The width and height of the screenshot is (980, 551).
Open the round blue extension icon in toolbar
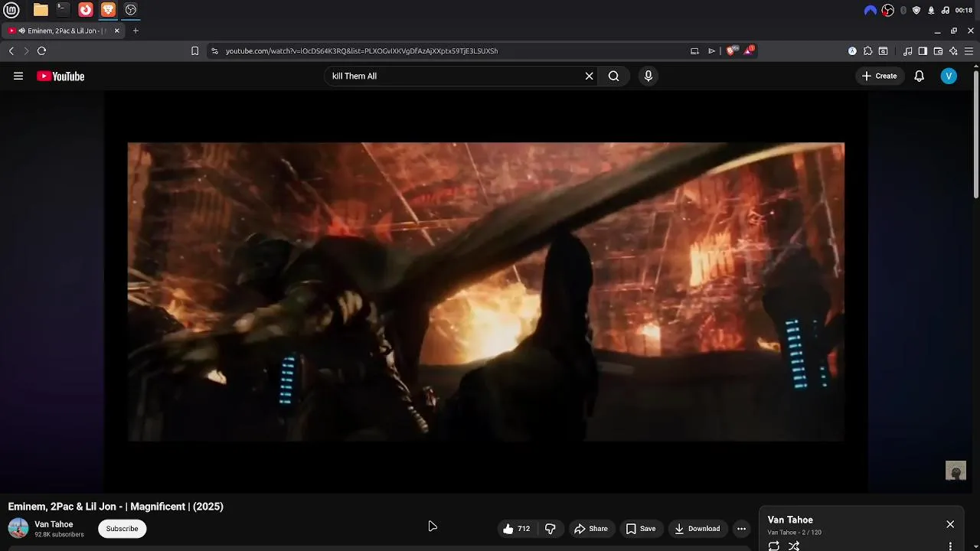coord(852,51)
